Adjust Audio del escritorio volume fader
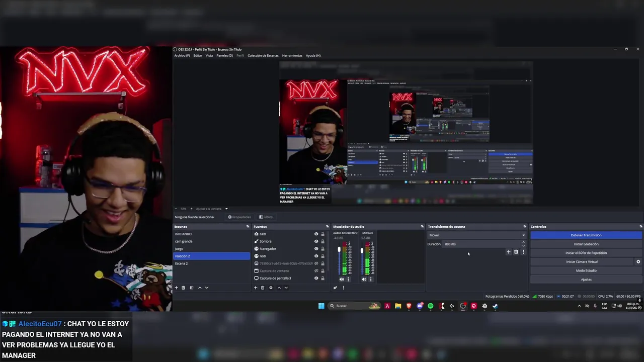 point(339,250)
